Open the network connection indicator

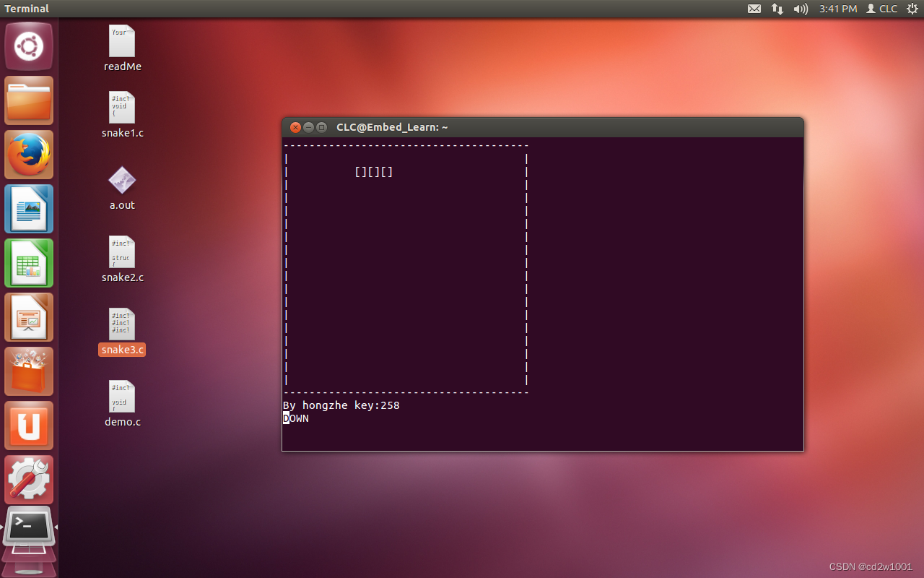[777, 9]
